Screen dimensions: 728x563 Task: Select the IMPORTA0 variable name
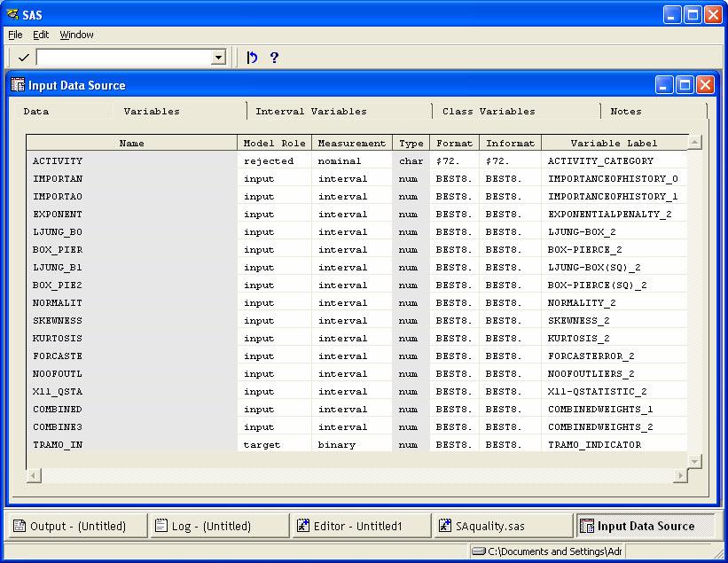tap(58, 196)
